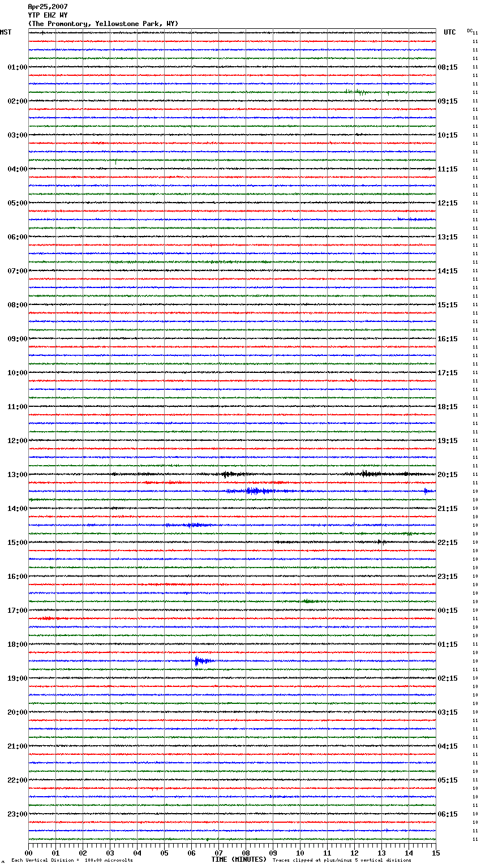The image size is (481, 868).
Task: Click the '02:00' MST time label
Action: click(17, 101)
